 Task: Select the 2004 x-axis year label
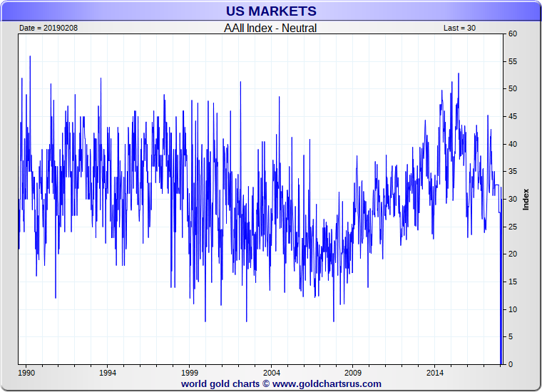point(271,373)
